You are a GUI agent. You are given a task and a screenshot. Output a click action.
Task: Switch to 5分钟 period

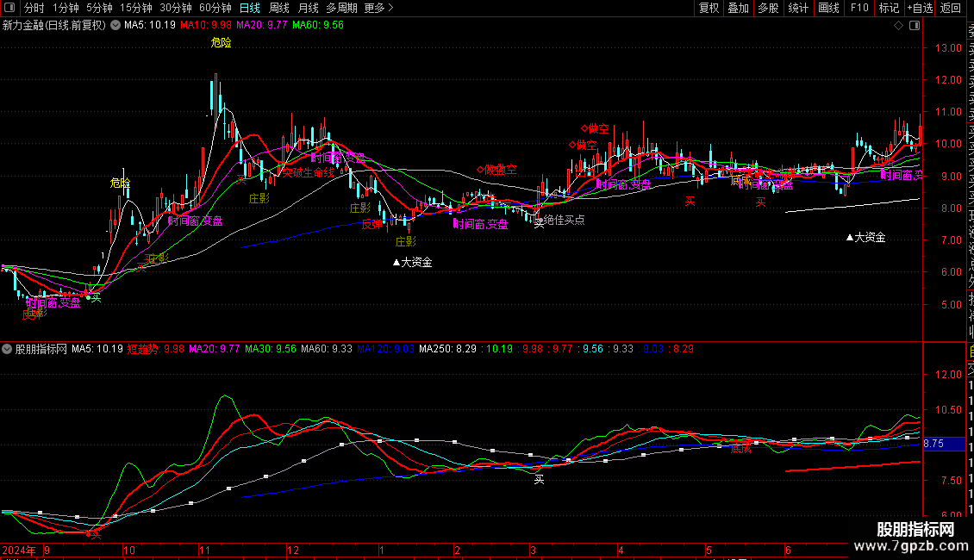pyautogui.click(x=99, y=8)
